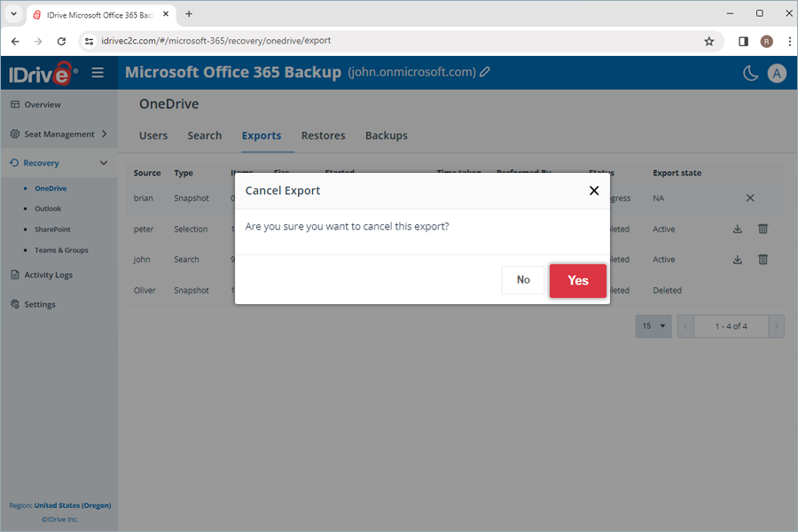The height and width of the screenshot is (532, 798).
Task: Open the items-per-page dropdown showing 15
Action: [653, 326]
